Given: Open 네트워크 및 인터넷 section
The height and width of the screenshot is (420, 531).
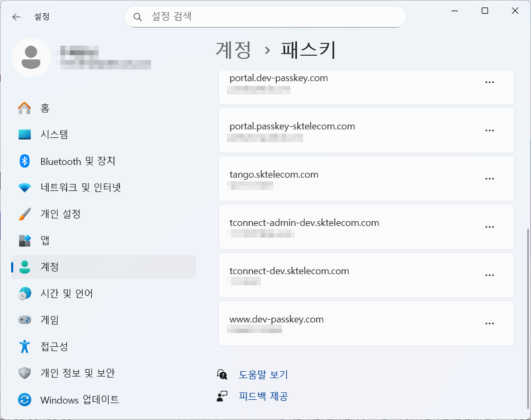Looking at the screenshot, I should click(103, 187).
